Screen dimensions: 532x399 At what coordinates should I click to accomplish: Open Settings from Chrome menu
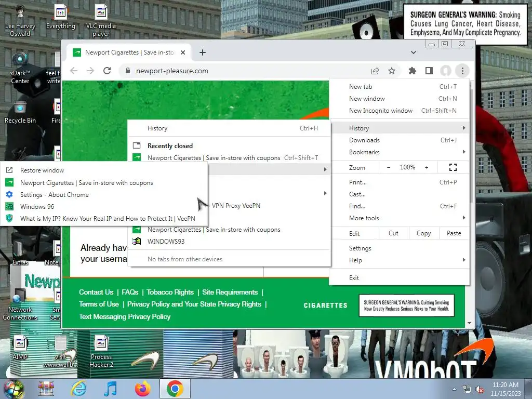tap(400, 248)
